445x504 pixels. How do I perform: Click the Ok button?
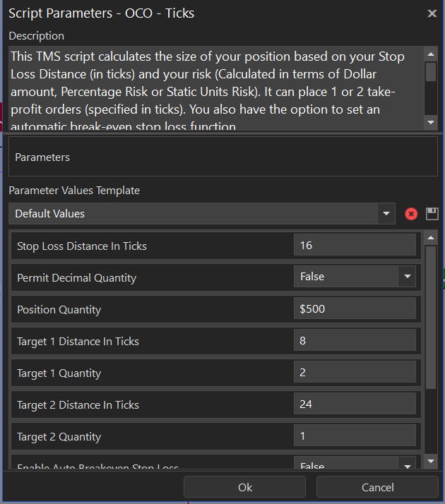point(244,487)
